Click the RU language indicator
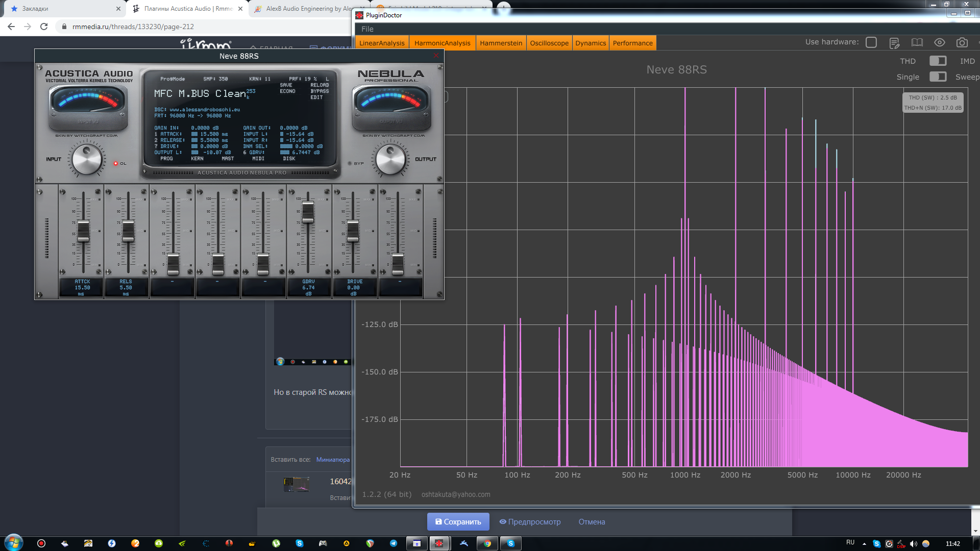 point(850,542)
